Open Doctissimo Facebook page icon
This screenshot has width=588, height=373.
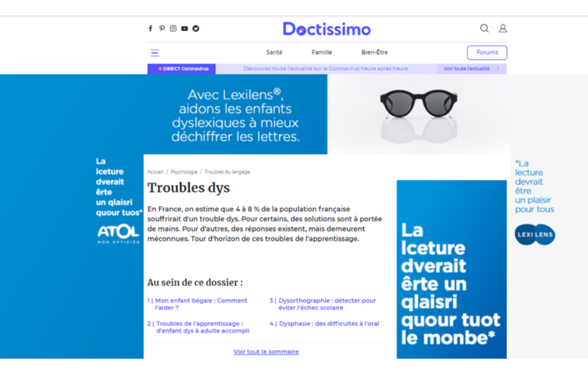point(150,29)
